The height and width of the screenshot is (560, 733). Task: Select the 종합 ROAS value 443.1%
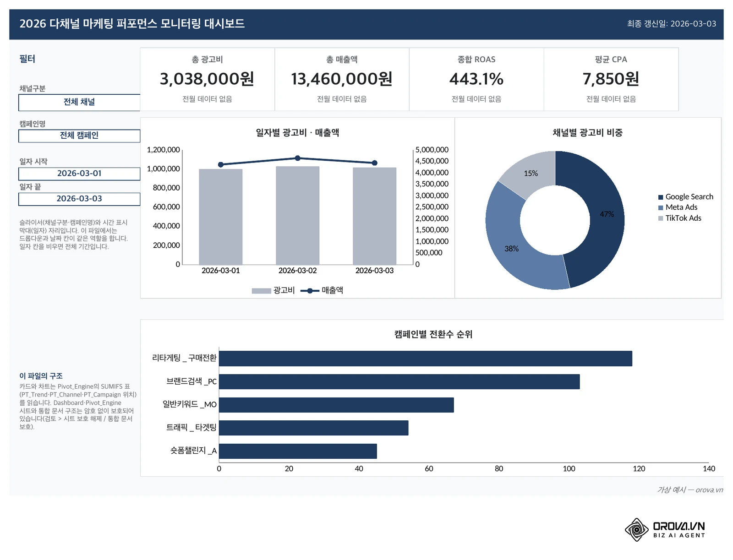pyautogui.click(x=476, y=79)
